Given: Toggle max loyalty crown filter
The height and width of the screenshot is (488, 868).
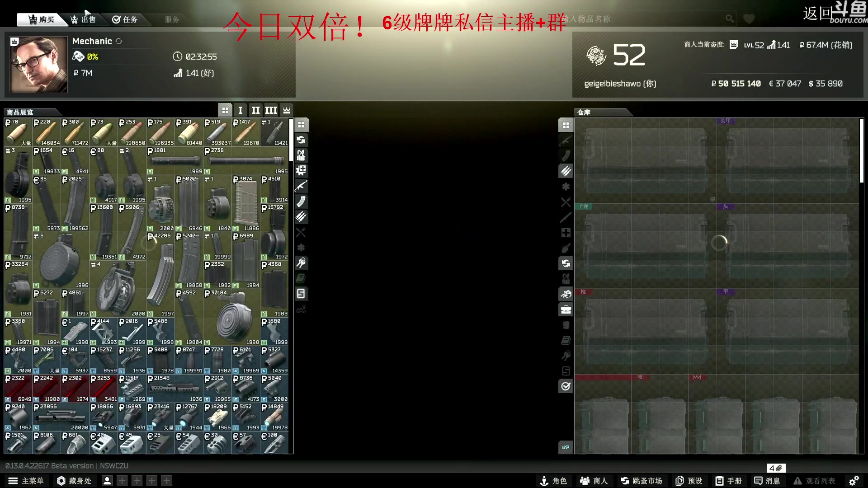Looking at the screenshot, I should [287, 110].
